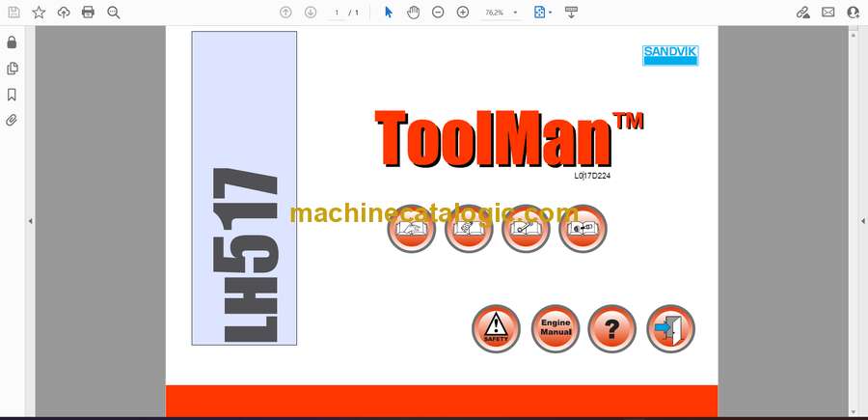Click the vertical scrollbar up arrow

click(854, 34)
